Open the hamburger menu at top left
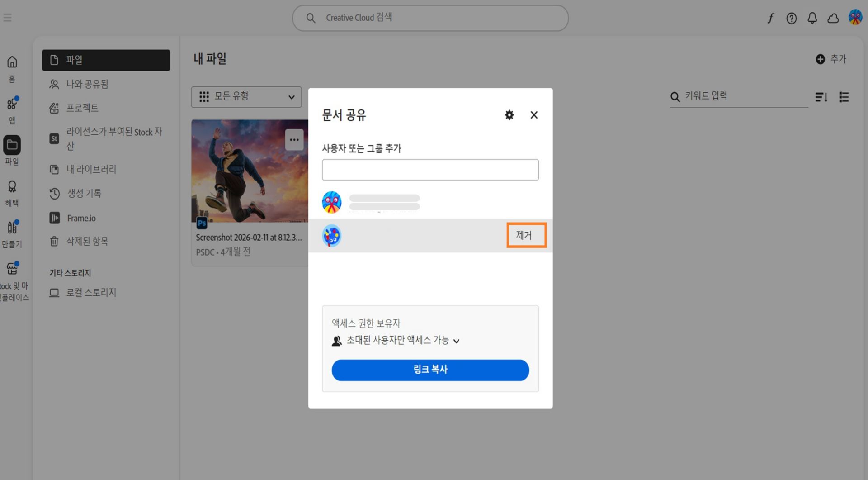 click(x=7, y=18)
